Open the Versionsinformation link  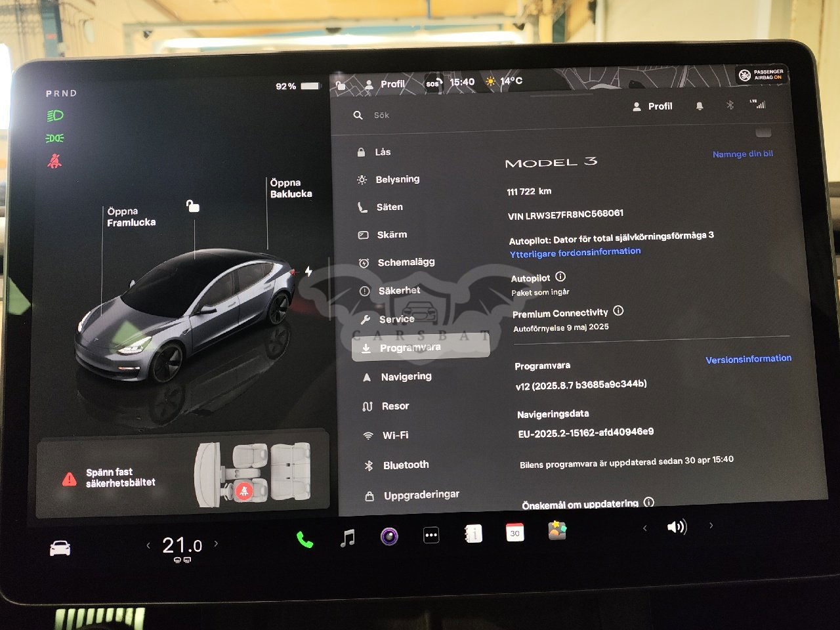pos(748,359)
